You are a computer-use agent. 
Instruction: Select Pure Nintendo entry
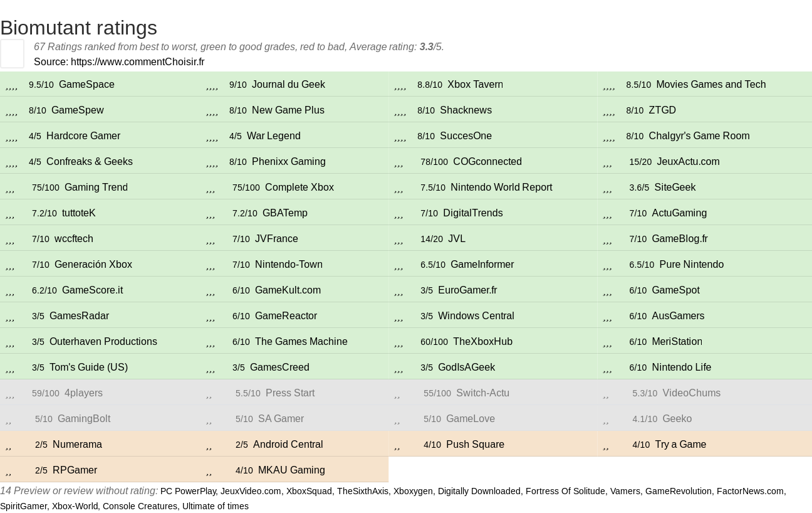click(692, 264)
